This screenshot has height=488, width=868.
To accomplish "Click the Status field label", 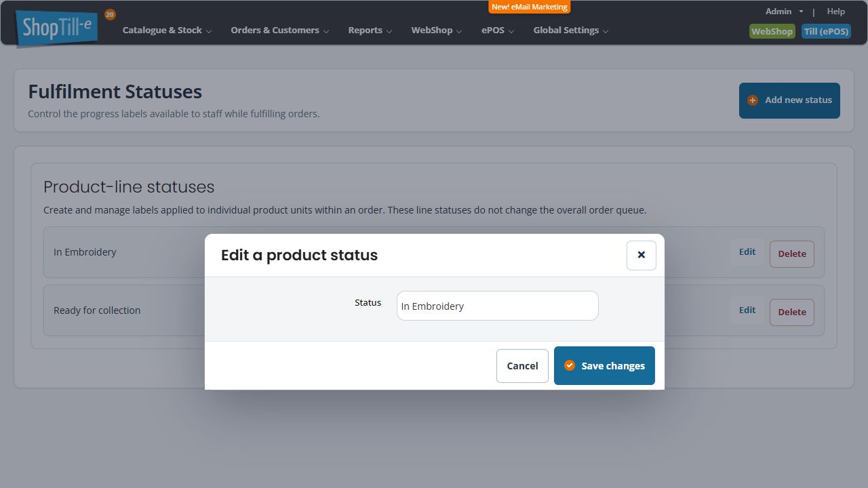I will click(368, 303).
